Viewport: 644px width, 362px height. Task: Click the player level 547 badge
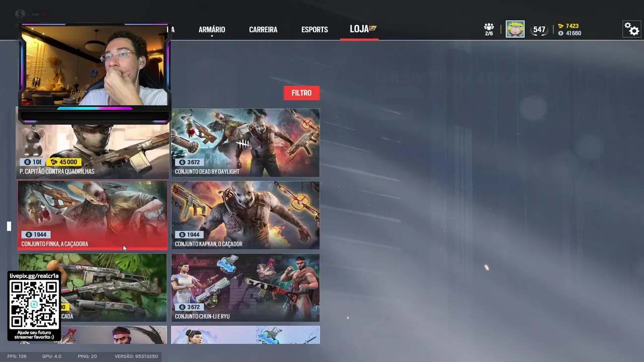(x=539, y=30)
